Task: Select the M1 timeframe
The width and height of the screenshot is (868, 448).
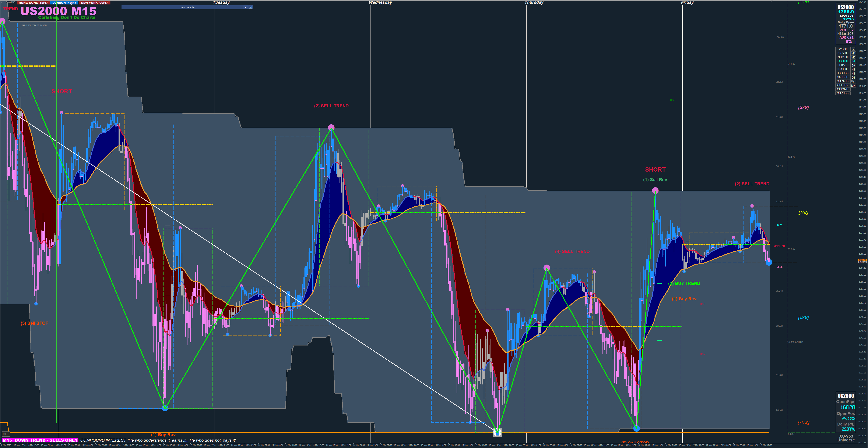Action: (x=853, y=53)
